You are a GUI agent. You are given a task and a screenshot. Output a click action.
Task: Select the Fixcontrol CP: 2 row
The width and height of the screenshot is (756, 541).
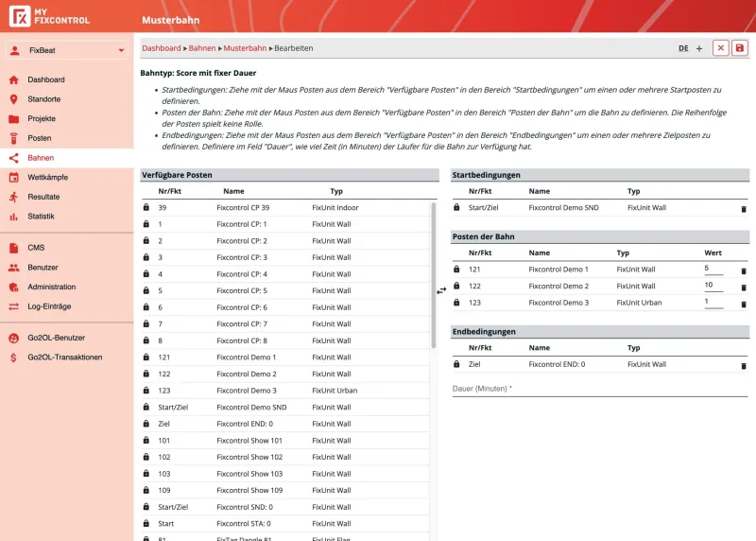pos(285,241)
